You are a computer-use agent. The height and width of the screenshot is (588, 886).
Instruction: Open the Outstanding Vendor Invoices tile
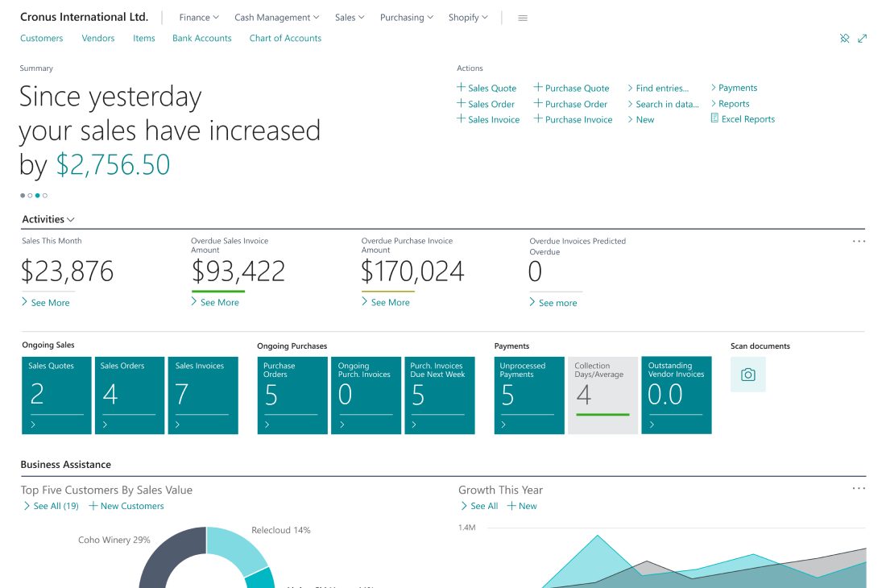point(677,395)
